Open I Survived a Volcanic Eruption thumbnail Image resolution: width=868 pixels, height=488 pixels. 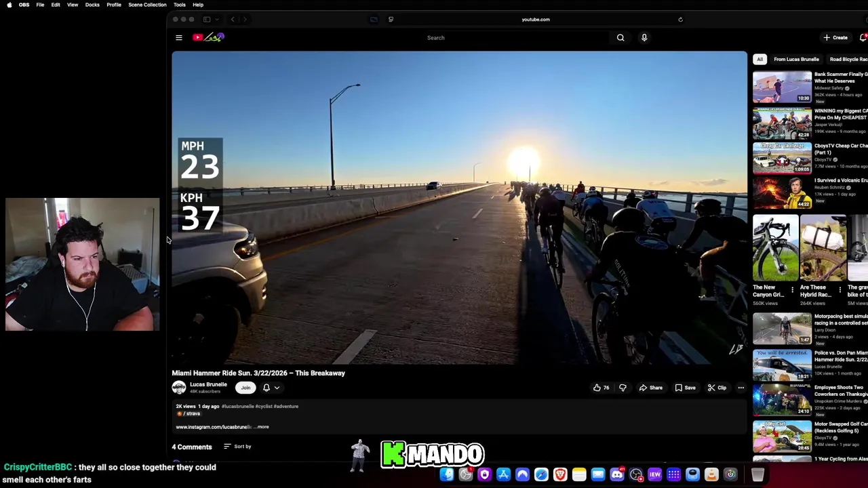(x=782, y=193)
